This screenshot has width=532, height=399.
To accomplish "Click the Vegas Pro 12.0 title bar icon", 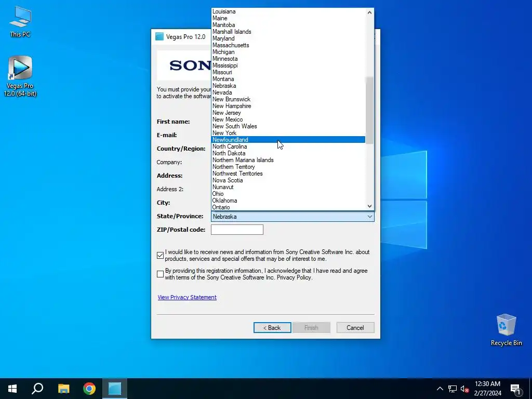I will click(159, 37).
